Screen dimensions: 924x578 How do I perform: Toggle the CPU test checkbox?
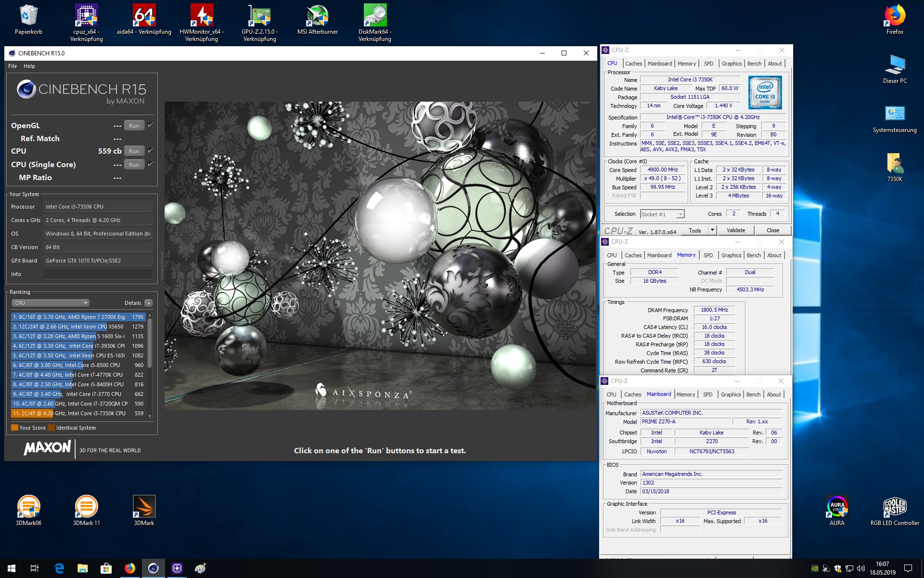click(150, 151)
